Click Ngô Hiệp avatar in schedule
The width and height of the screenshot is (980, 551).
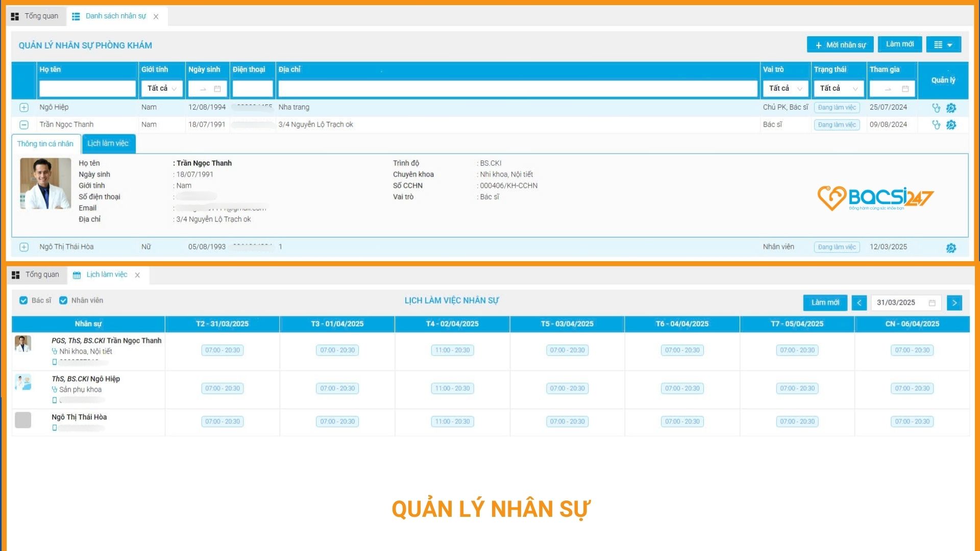23,382
